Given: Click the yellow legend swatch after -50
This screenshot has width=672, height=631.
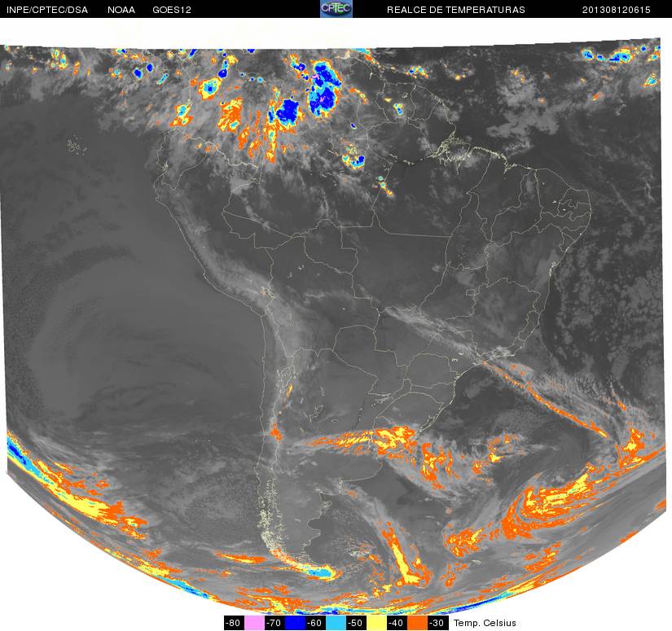Looking at the screenshot, I should [x=376, y=623].
